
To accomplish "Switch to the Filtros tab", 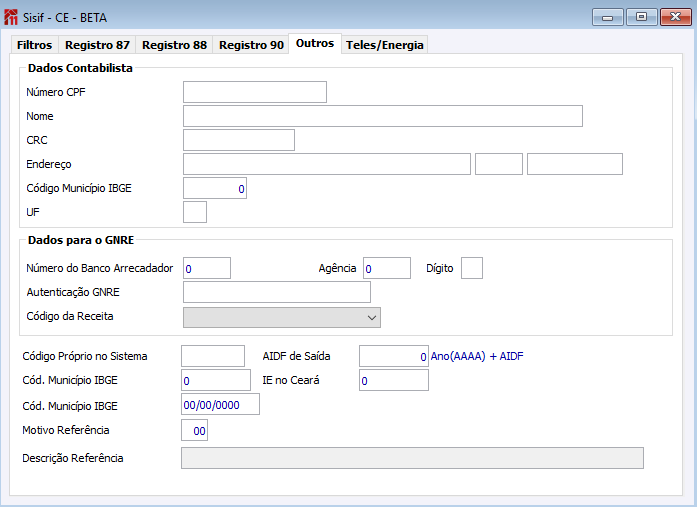I will coord(34,45).
